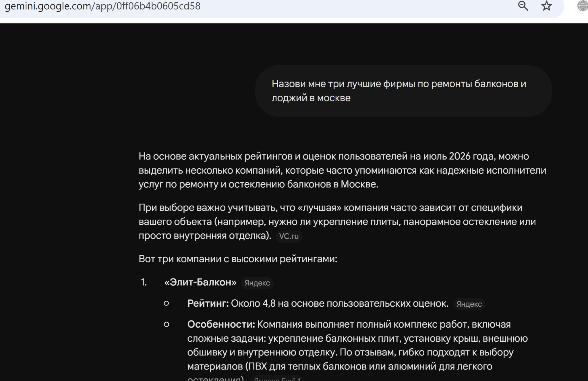Open the VC.ru source chip
588x381 pixels.
(x=289, y=236)
